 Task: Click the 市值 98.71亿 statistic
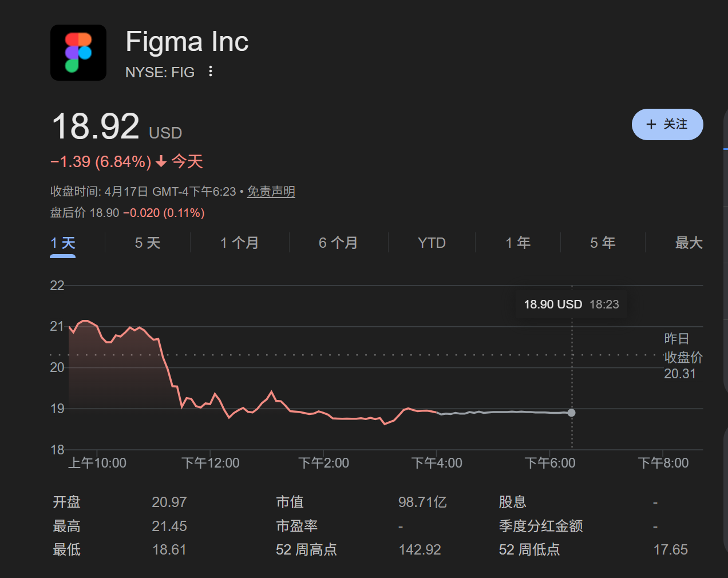(422, 501)
